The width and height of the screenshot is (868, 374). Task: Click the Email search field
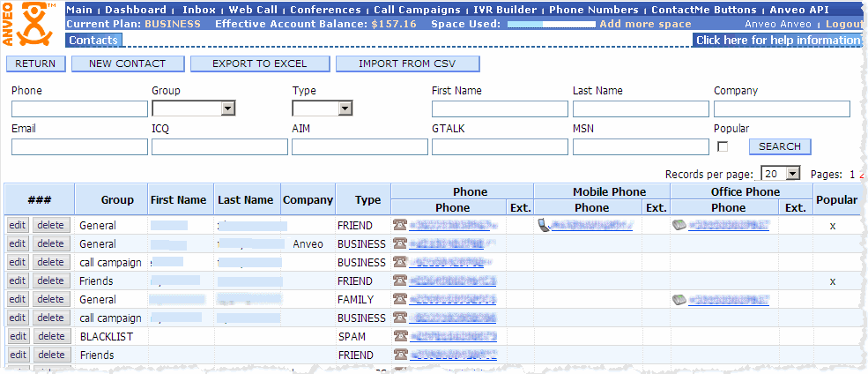pos(79,146)
